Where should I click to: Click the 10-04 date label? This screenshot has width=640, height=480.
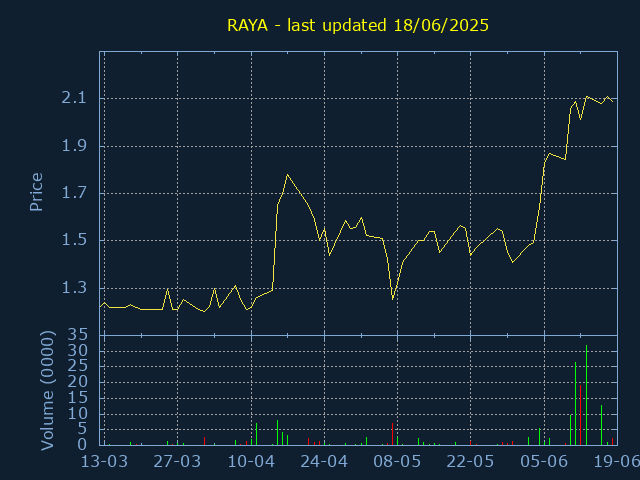[x=251, y=462]
